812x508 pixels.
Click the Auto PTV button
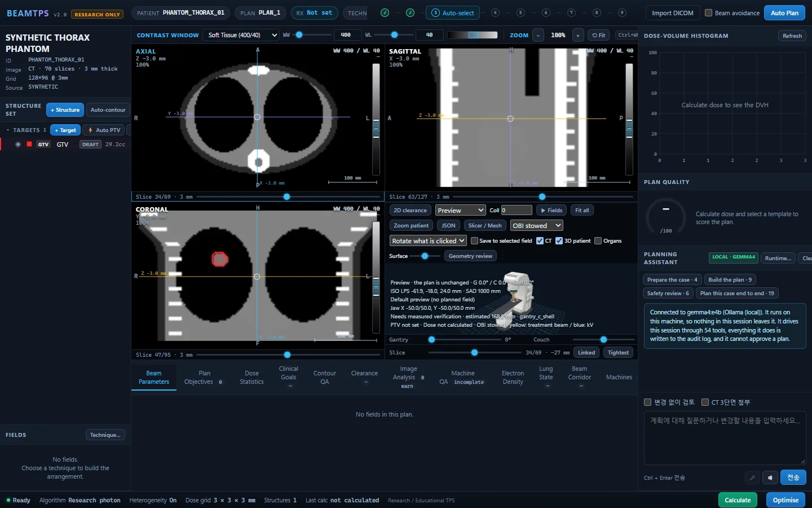[x=105, y=130]
